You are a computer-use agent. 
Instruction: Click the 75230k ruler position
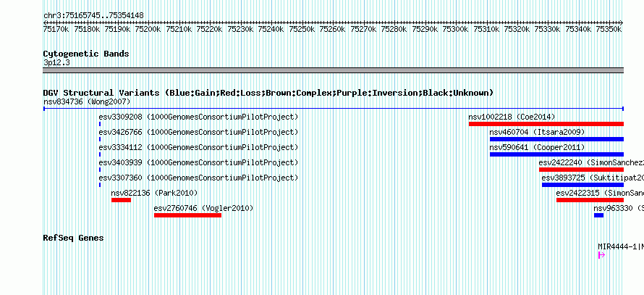pyautogui.click(x=241, y=29)
